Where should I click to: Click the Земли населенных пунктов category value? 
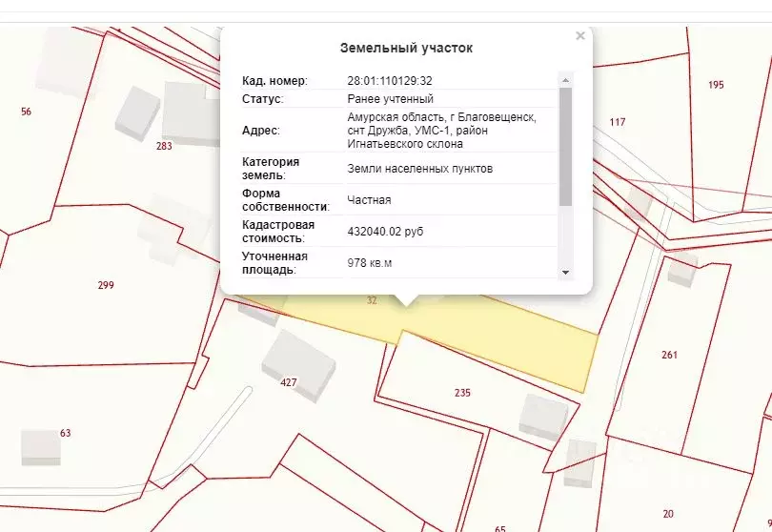pyautogui.click(x=420, y=169)
